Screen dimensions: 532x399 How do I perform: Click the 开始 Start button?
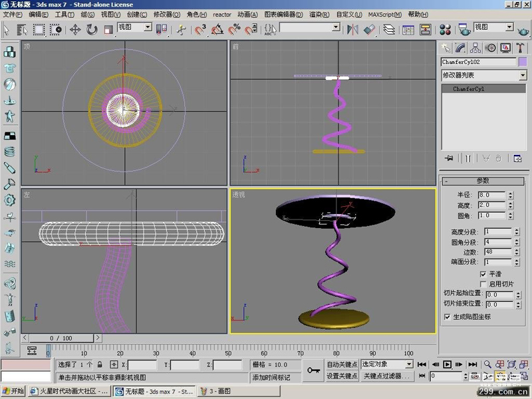(x=13, y=391)
